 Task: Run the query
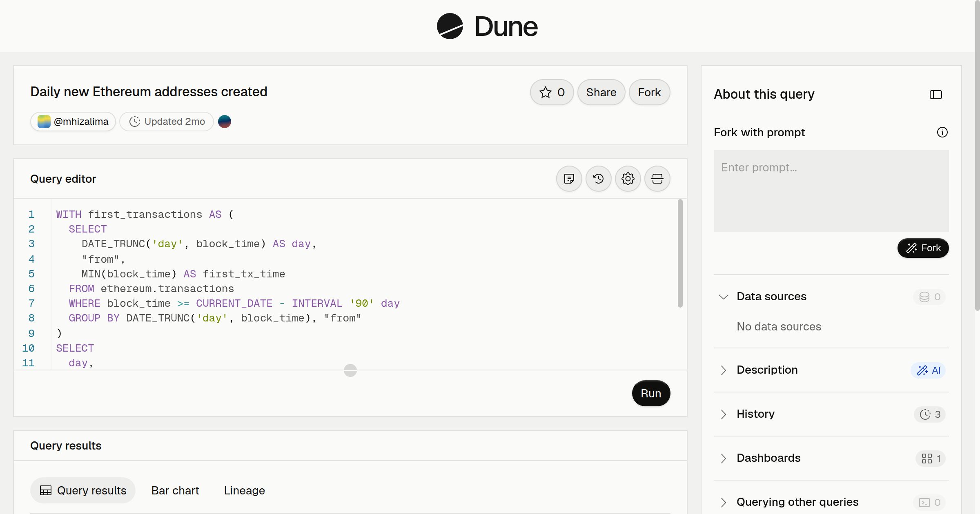coord(651,393)
